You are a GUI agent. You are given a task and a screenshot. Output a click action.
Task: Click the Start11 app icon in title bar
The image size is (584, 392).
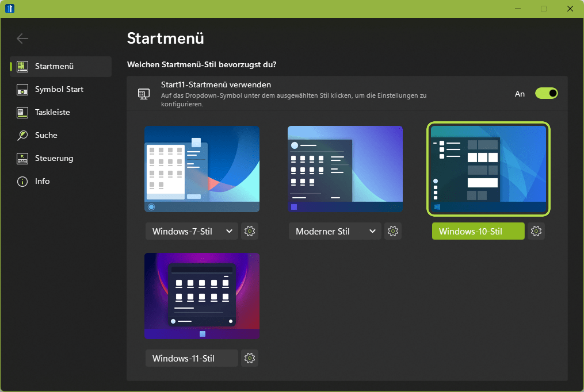pos(10,9)
